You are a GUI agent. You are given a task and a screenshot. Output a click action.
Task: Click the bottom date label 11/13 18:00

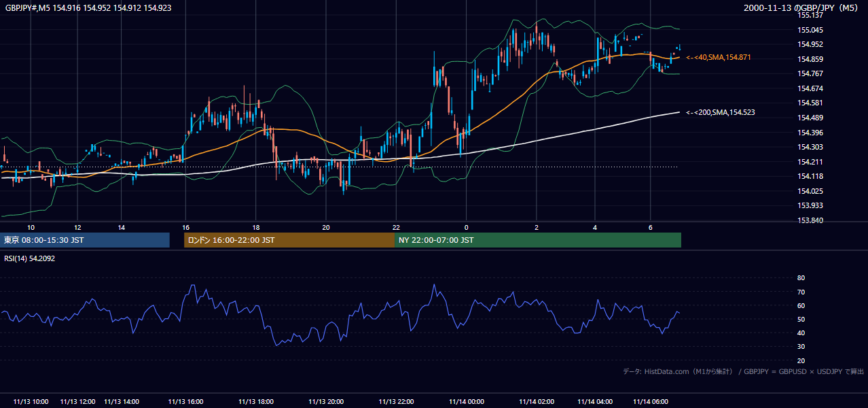point(255,401)
